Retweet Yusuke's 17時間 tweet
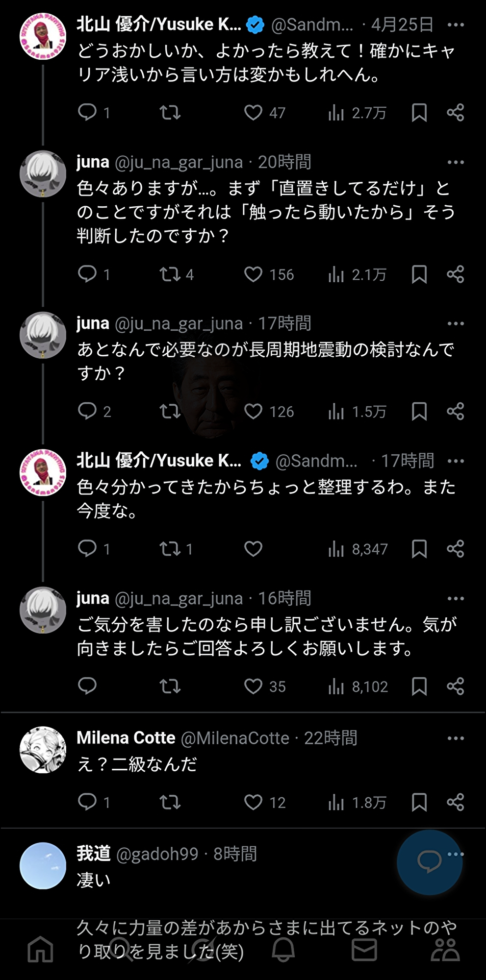The width and height of the screenshot is (486, 980). coord(170,549)
